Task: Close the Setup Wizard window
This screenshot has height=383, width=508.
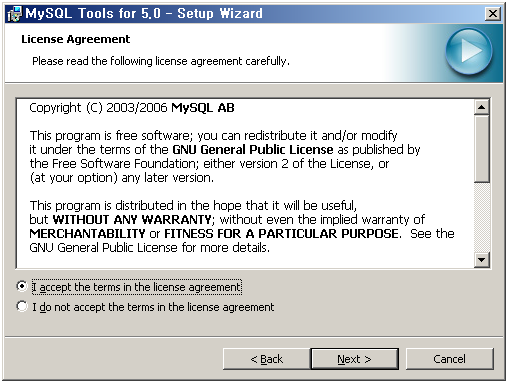Action: point(493,14)
